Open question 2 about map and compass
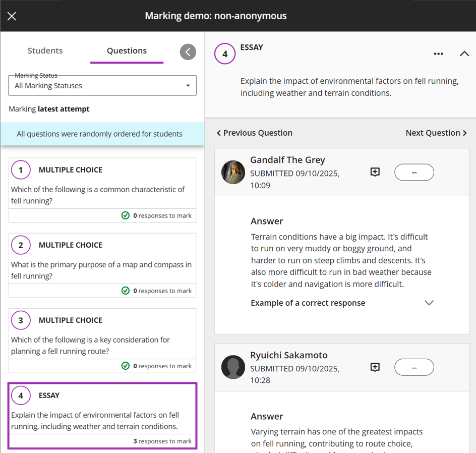Image resolution: width=476 pixels, height=453 pixels. click(102, 259)
